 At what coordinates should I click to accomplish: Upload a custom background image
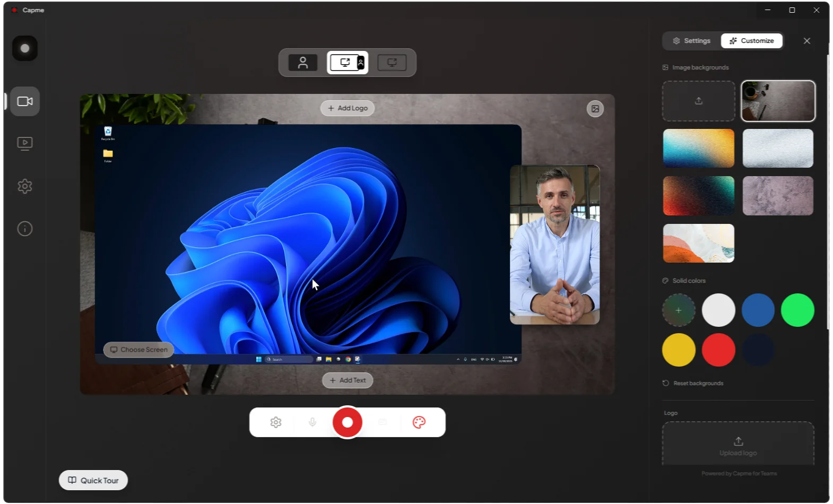tap(699, 101)
